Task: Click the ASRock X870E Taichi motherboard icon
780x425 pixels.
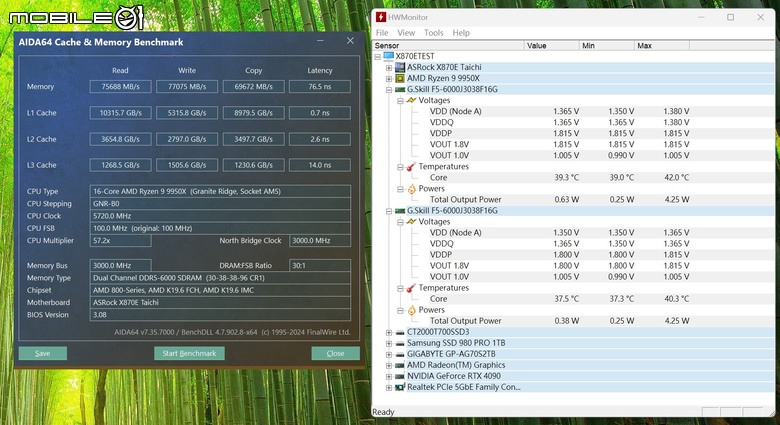Action: click(400, 67)
